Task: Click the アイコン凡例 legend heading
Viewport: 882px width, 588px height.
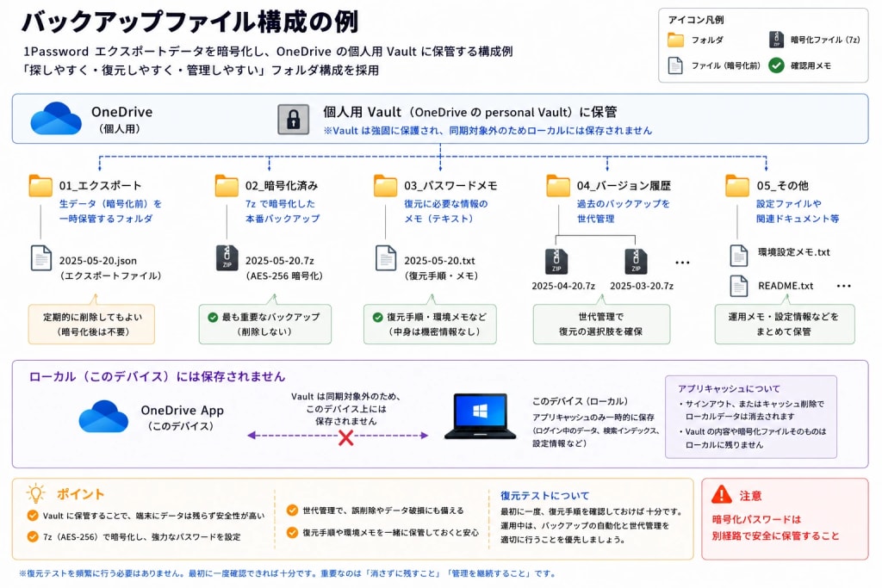Action: [x=696, y=20]
